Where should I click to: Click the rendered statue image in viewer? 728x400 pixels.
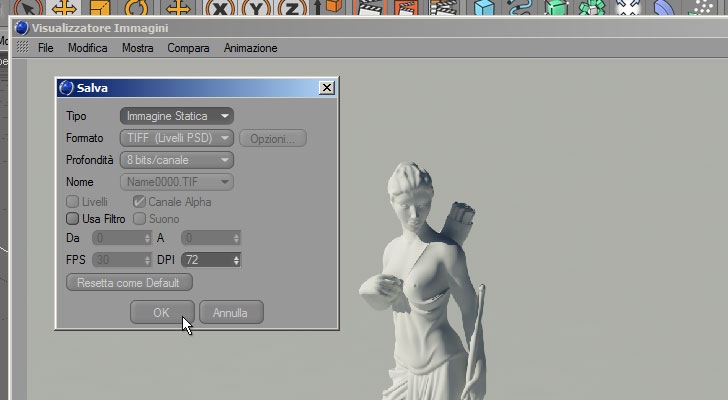pyautogui.click(x=423, y=283)
